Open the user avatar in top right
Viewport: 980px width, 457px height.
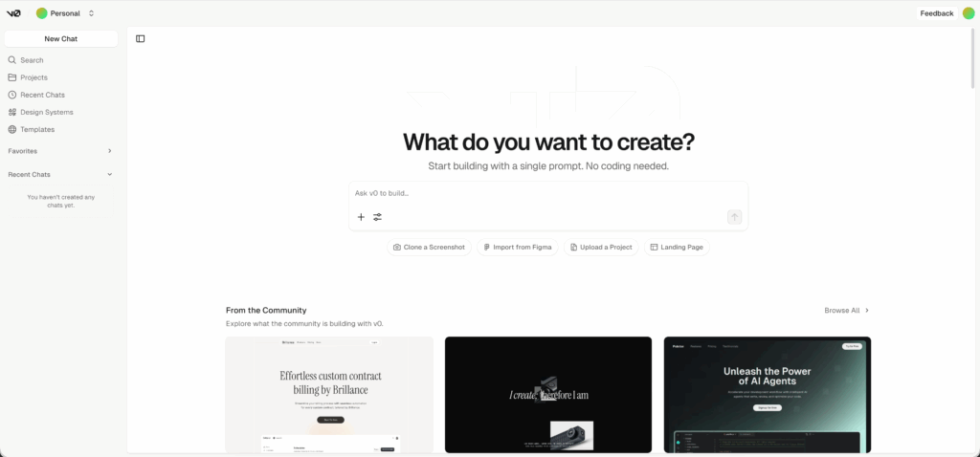click(968, 13)
